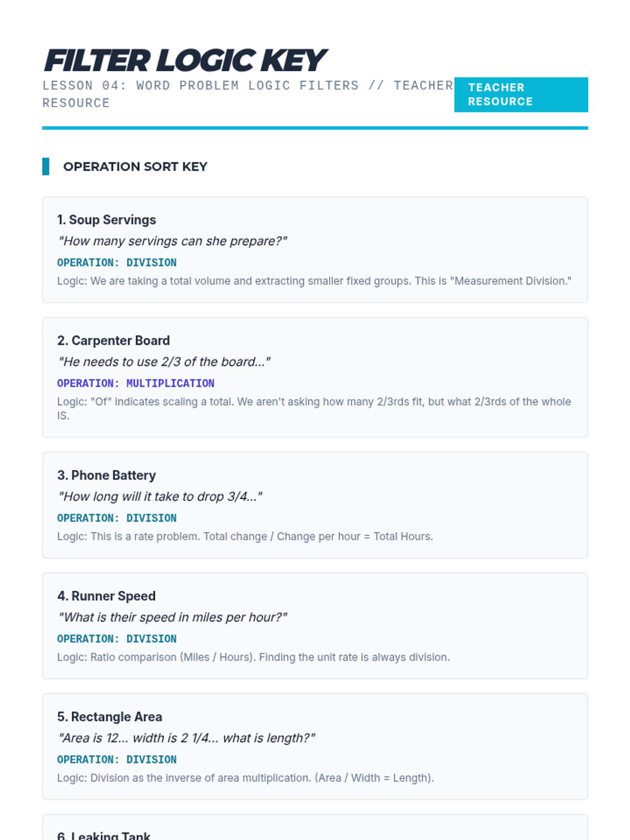Viewport: 630px width, 840px height.
Task: Click the Leaking Tank card title
Action: tap(104, 835)
